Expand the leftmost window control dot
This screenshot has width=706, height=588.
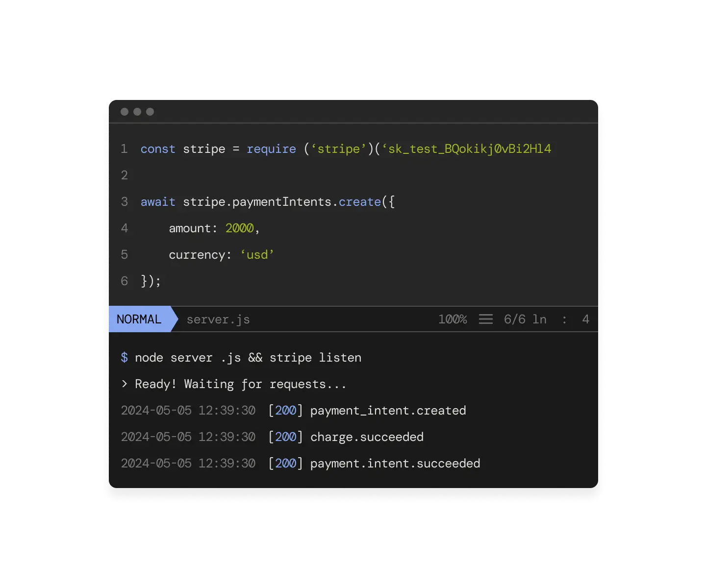[x=124, y=111]
